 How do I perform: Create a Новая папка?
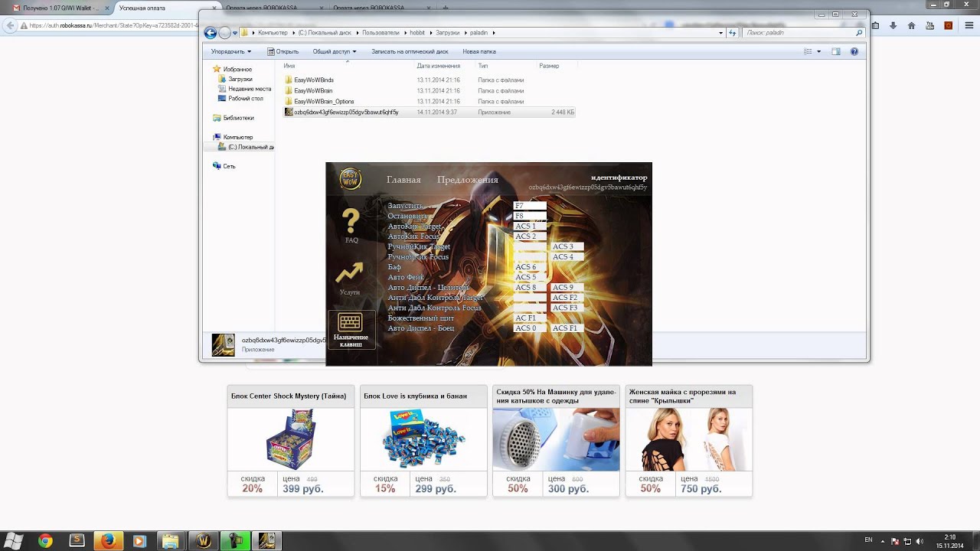tap(479, 51)
